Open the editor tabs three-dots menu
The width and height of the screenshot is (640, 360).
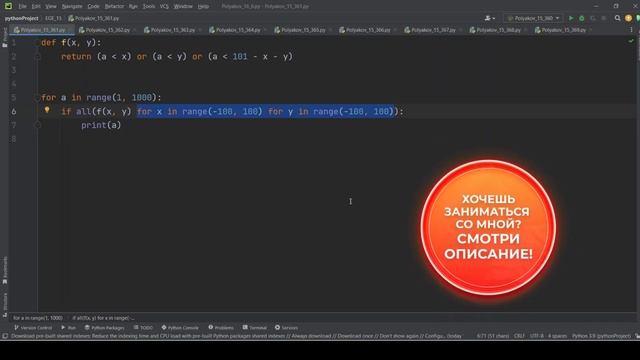pyautogui.click(x=631, y=30)
